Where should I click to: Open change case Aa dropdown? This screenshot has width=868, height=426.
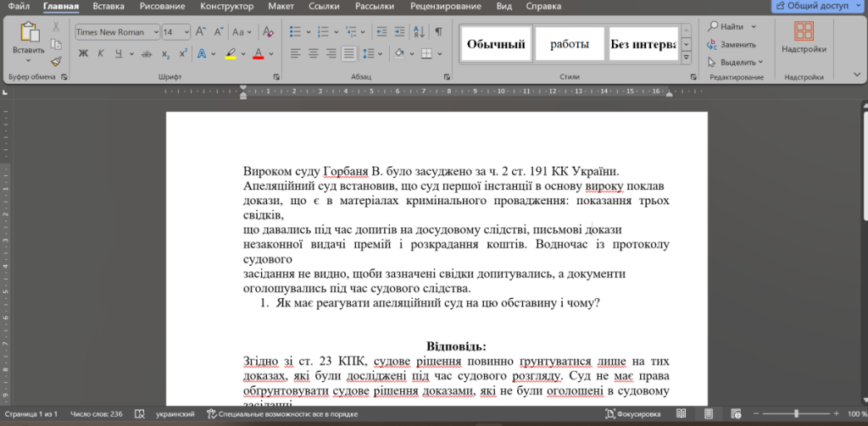coord(242,31)
